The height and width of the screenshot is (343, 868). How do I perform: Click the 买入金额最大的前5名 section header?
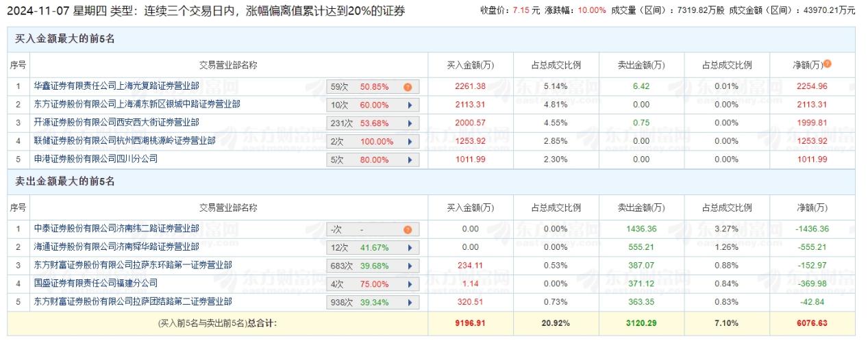[64, 39]
